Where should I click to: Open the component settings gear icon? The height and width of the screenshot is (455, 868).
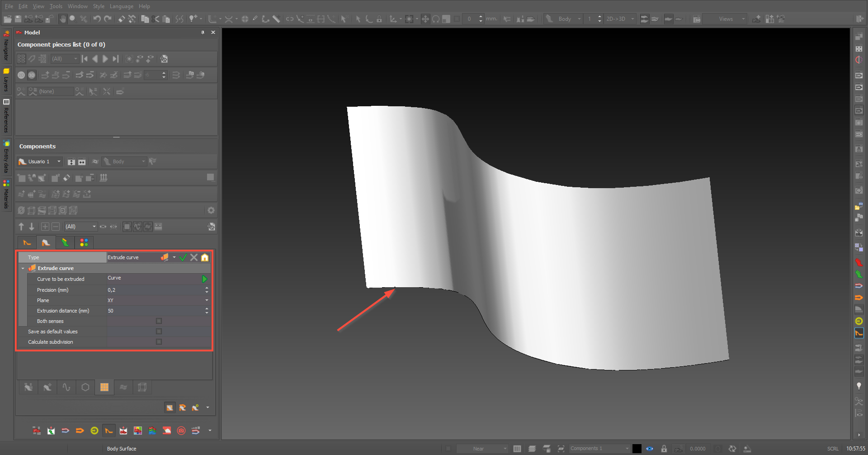pos(211,210)
